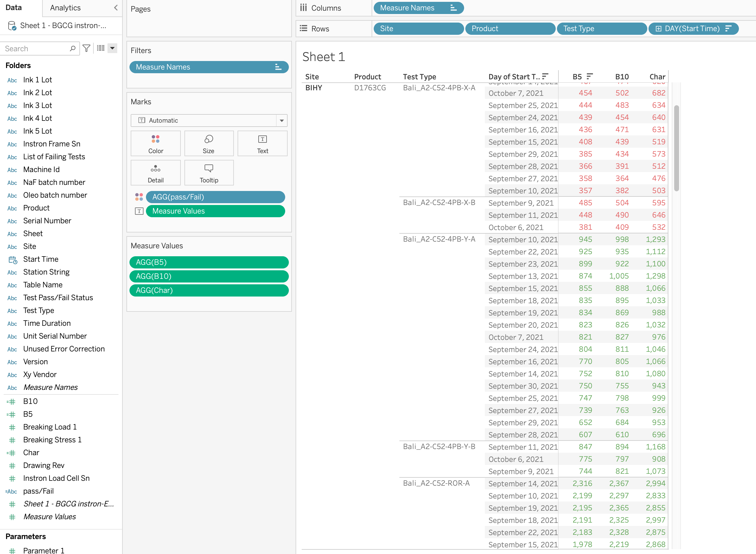Click the Abc icon beside Ink 1 Lot

pyautogui.click(x=12, y=80)
